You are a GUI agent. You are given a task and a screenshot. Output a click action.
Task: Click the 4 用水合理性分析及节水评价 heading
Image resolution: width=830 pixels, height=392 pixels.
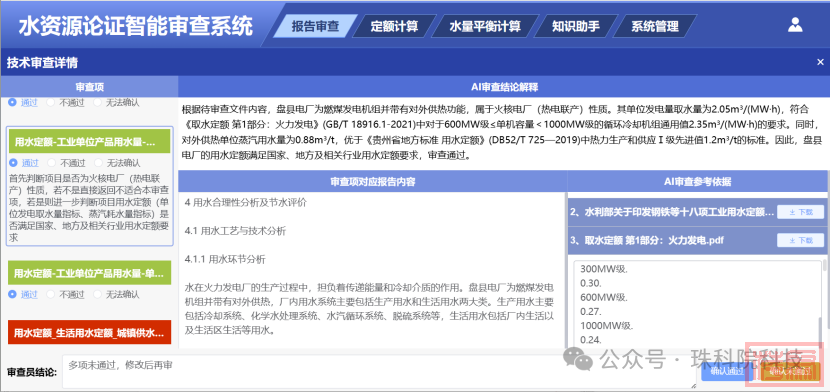[x=245, y=202]
